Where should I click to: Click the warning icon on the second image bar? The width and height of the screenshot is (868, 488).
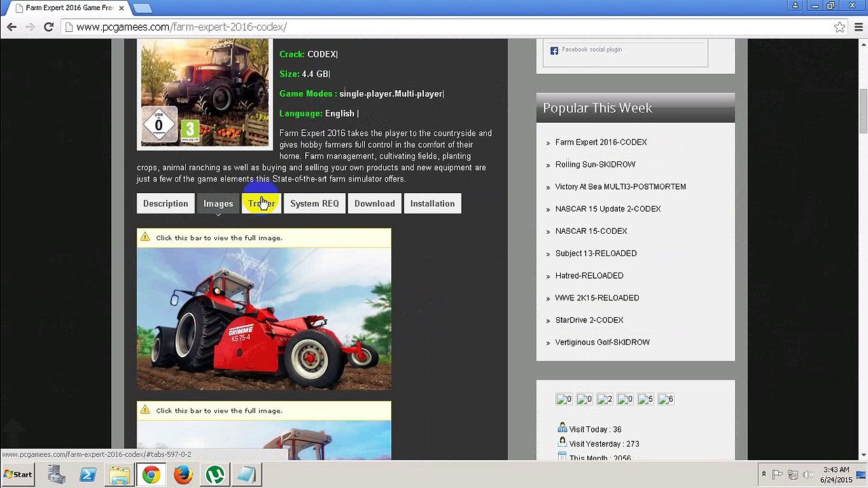145,409
